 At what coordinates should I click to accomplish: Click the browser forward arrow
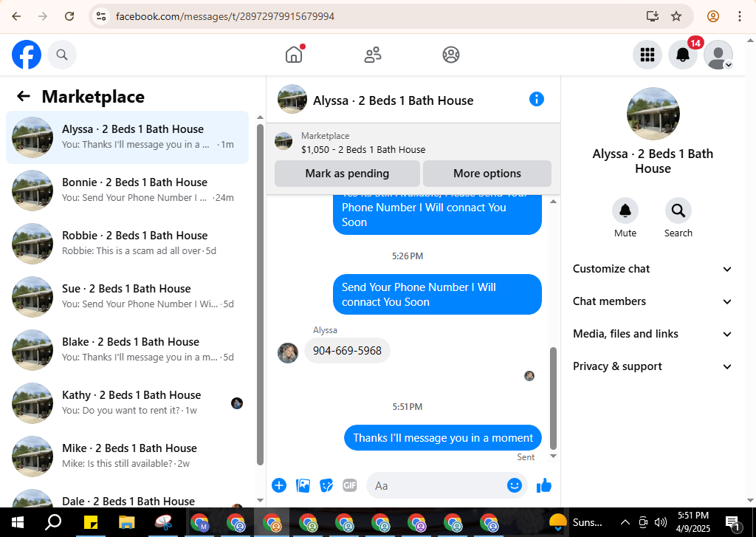click(43, 16)
